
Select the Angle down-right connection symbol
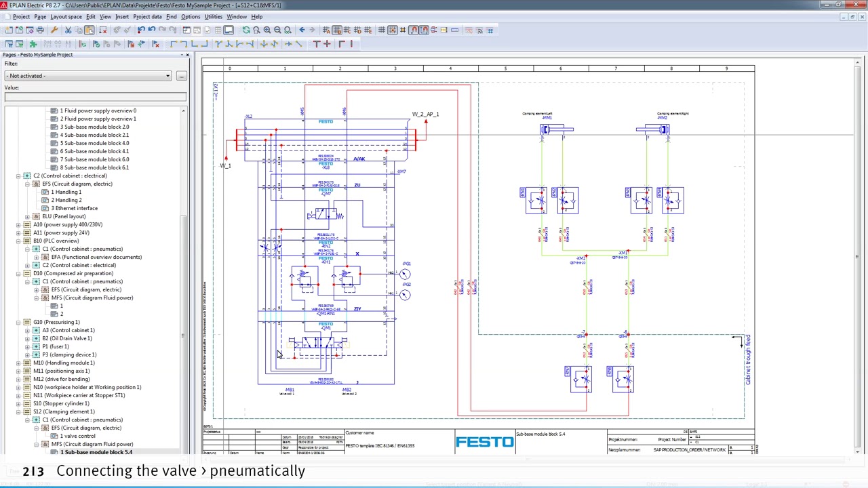pos(174,44)
